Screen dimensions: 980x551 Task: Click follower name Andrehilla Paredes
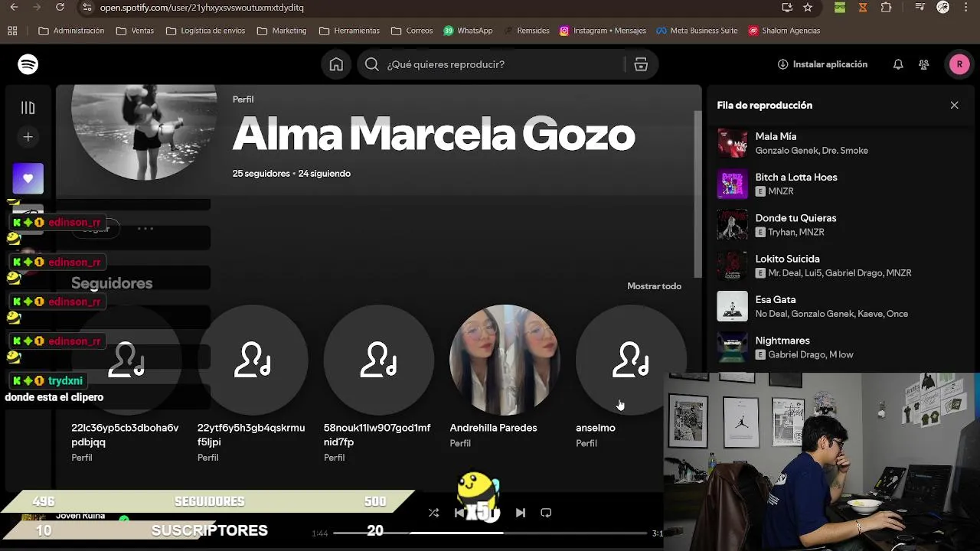(493, 428)
